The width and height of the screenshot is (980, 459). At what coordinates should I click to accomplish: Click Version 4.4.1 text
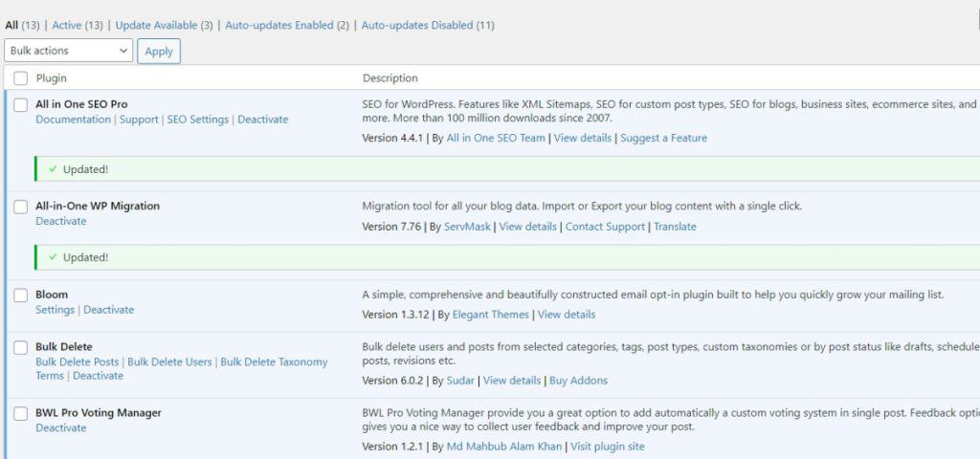pos(392,138)
